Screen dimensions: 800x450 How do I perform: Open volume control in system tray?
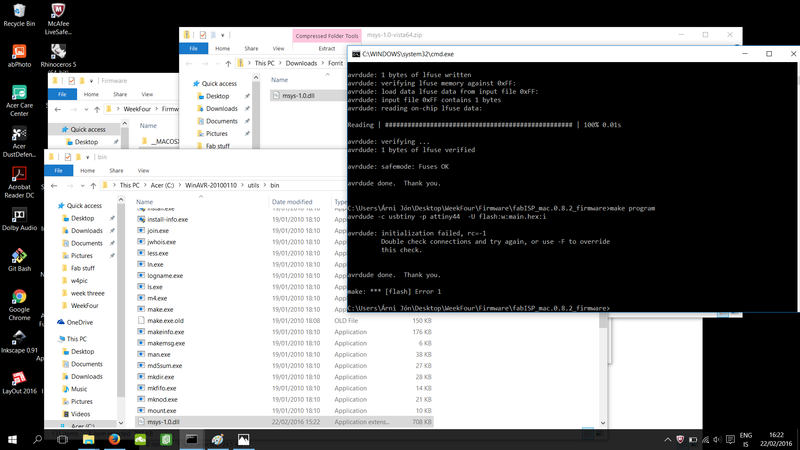tap(717, 439)
